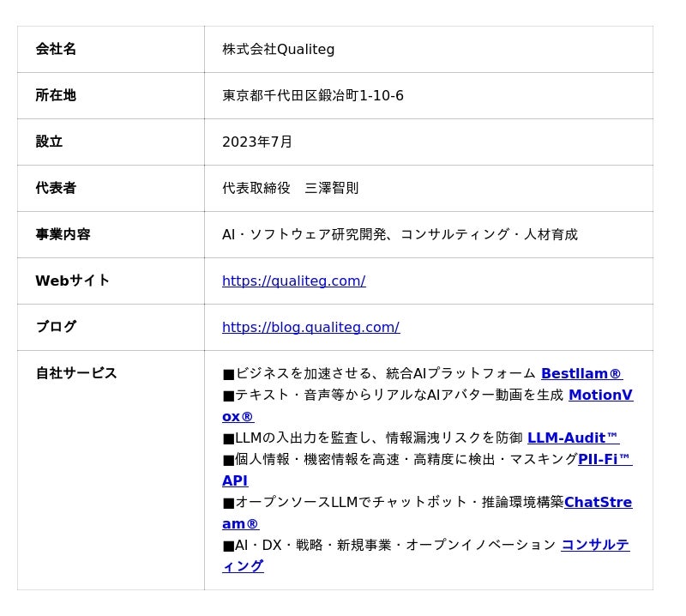686x616 pixels.
Task: Click the LLMの入出力を監査し description text
Action: (373, 438)
